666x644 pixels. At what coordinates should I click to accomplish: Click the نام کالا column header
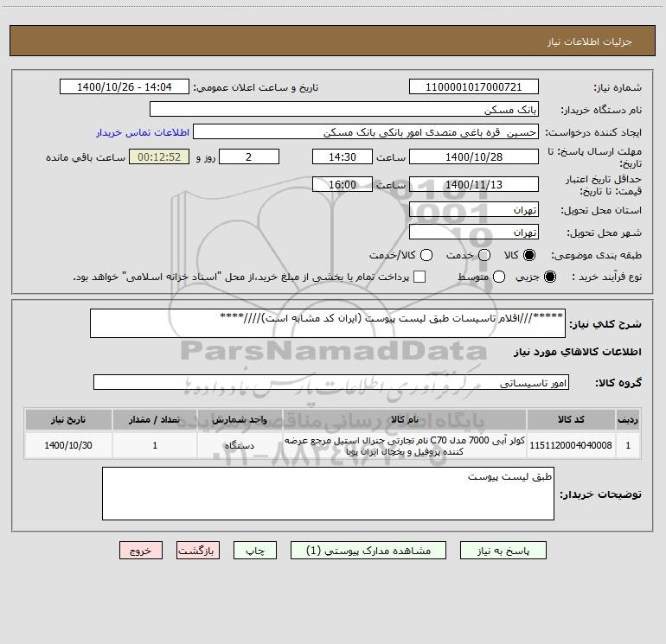click(x=405, y=419)
